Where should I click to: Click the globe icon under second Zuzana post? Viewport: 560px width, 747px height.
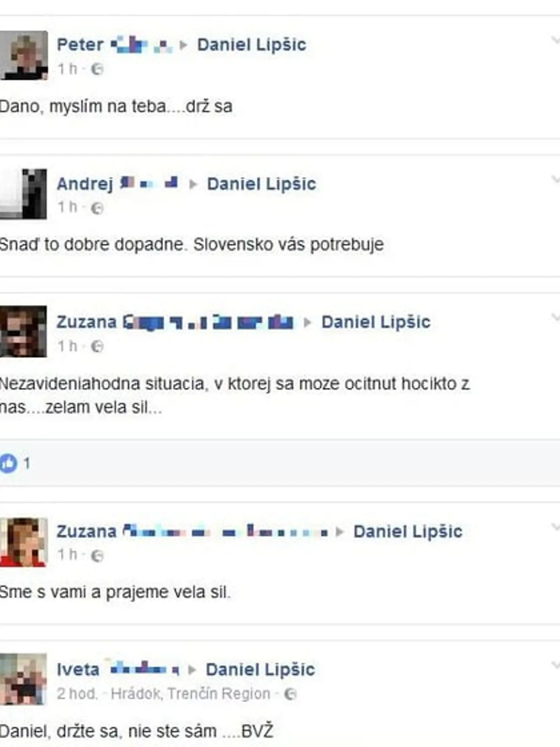click(x=97, y=556)
